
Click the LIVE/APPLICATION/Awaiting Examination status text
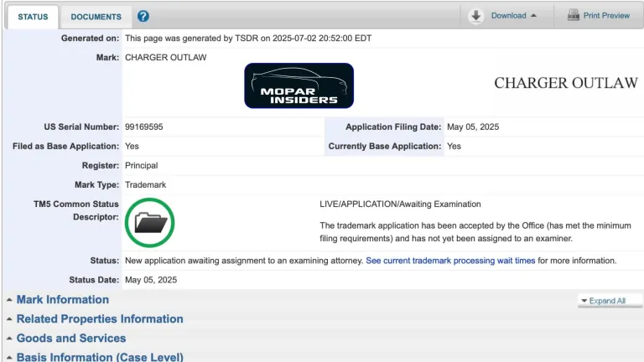click(400, 204)
